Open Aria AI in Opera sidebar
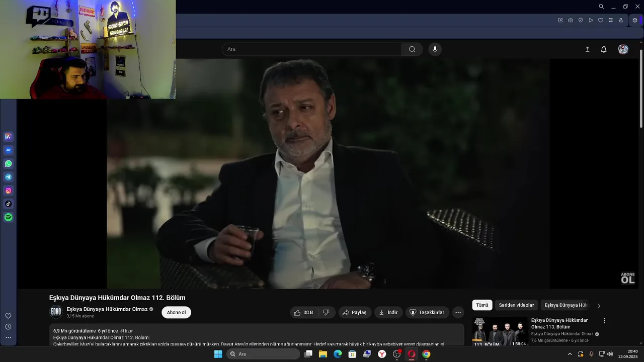This screenshot has width=644, height=362. coord(8,137)
